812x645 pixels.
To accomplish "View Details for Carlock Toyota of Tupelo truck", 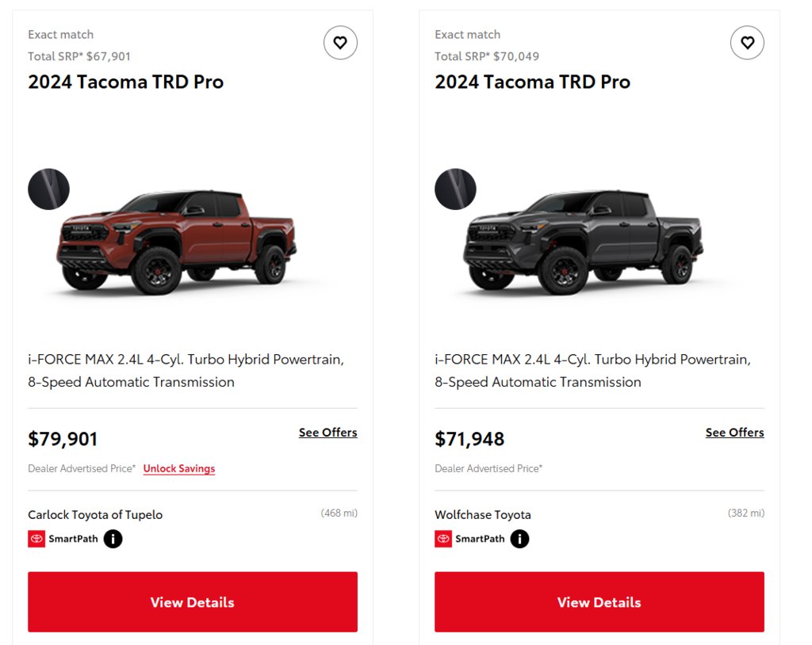I will [193, 602].
